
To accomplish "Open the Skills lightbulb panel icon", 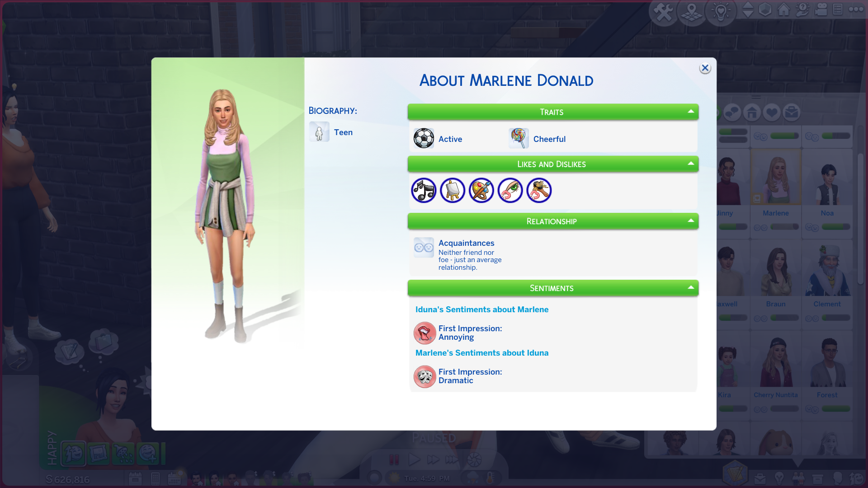I will [779, 478].
